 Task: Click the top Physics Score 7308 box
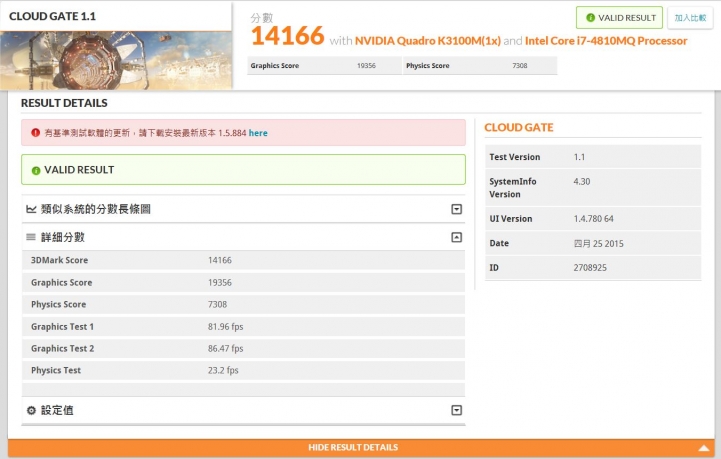[480, 66]
